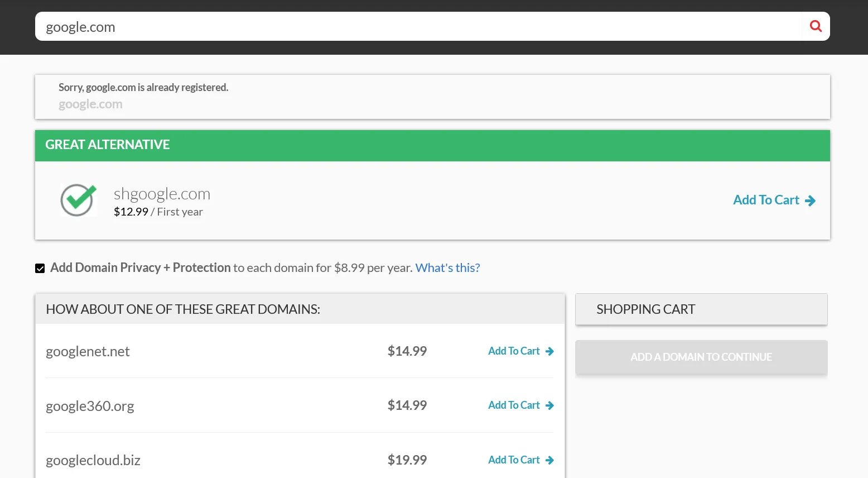The image size is (868, 478).
Task: Add googlecloud.biz to cart
Action: coord(521,460)
